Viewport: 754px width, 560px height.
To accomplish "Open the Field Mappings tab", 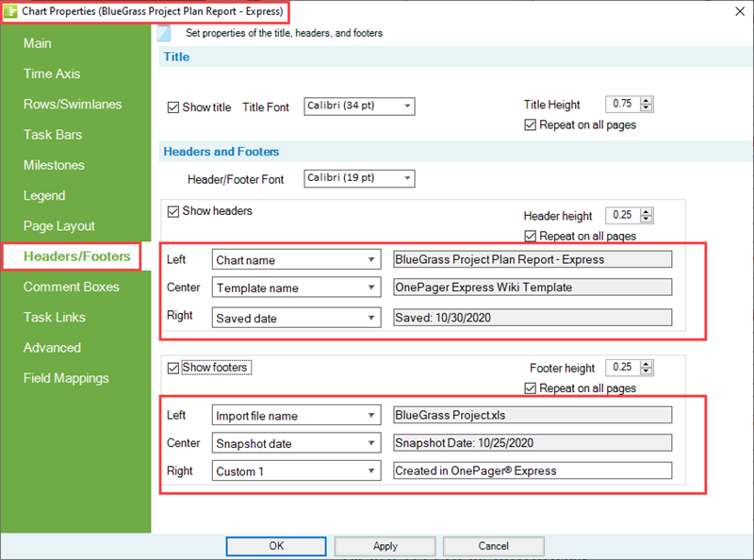I will coord(66,378).
